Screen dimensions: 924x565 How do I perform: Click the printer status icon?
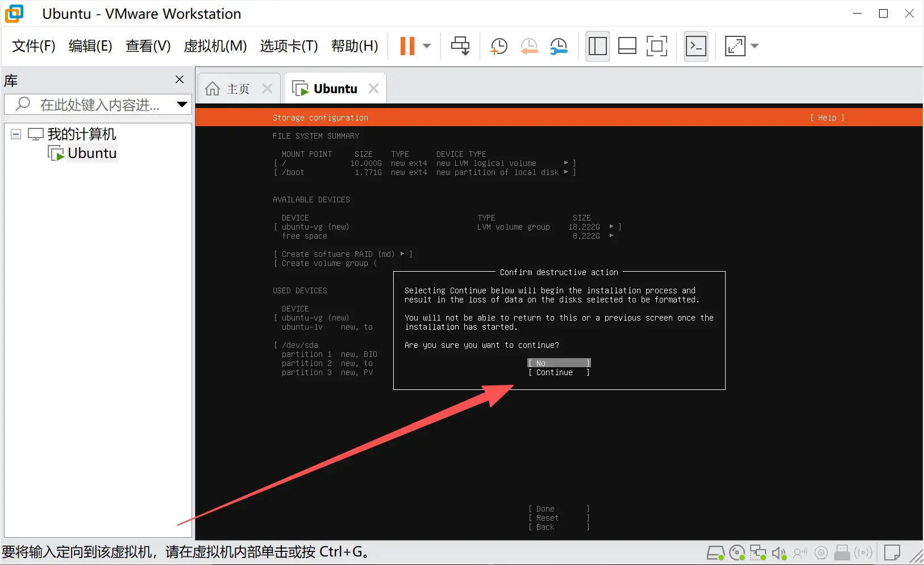tap(842, 552)
